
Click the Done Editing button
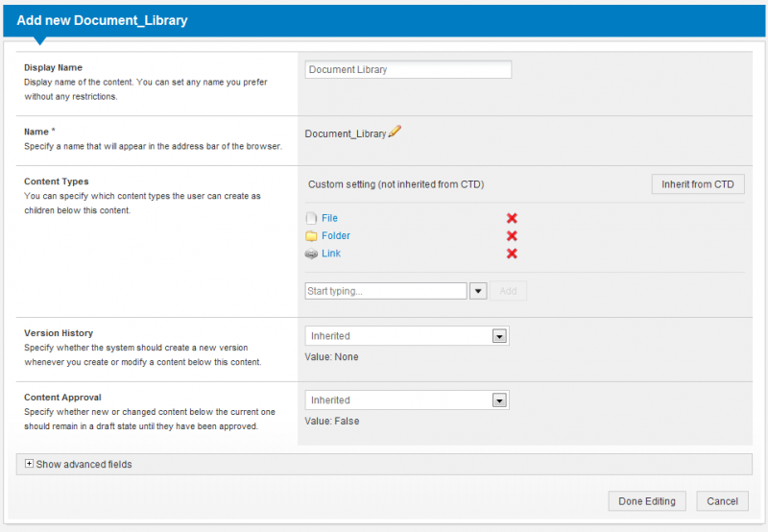click(647, 501)
